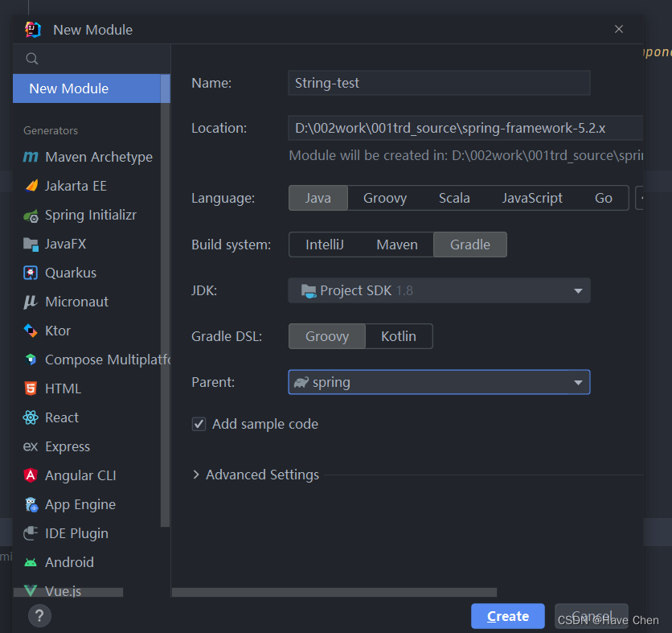Click the Name input field
672x633 pixels.
click(x=439, y=83)
